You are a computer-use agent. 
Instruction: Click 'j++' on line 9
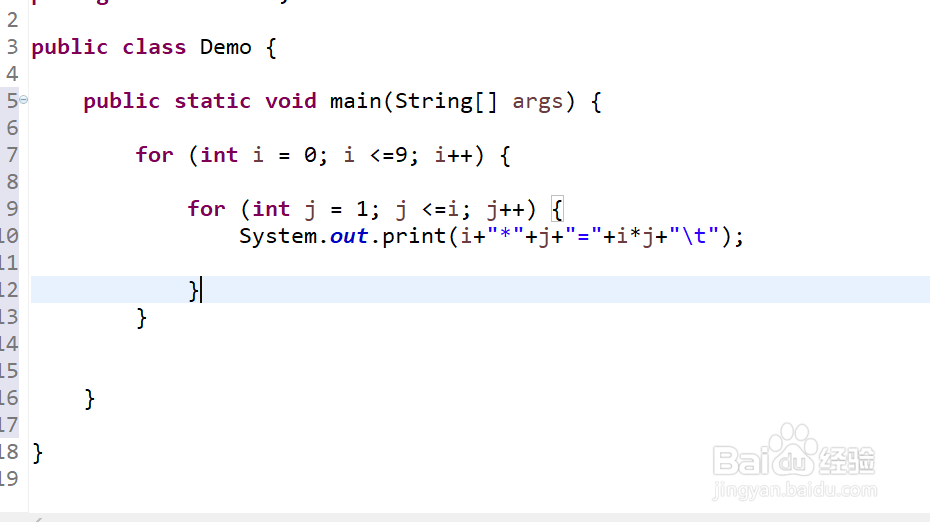tap(505, 209)
